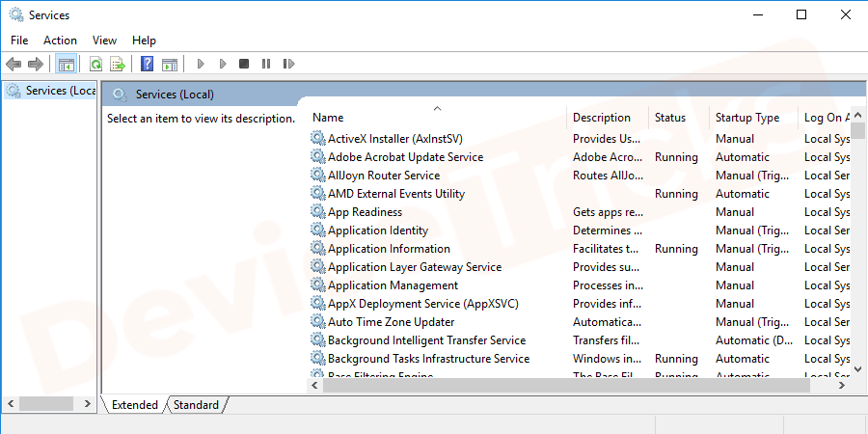This screenshot has width=868, height=434.
Task: Select Application Information service name
Action: (x=390, y=248)
